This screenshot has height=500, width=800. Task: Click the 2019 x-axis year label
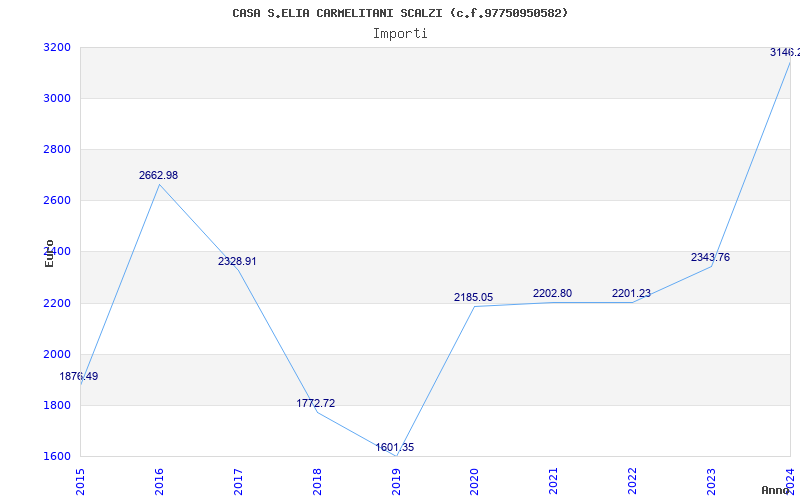click(x=395, y=482)
